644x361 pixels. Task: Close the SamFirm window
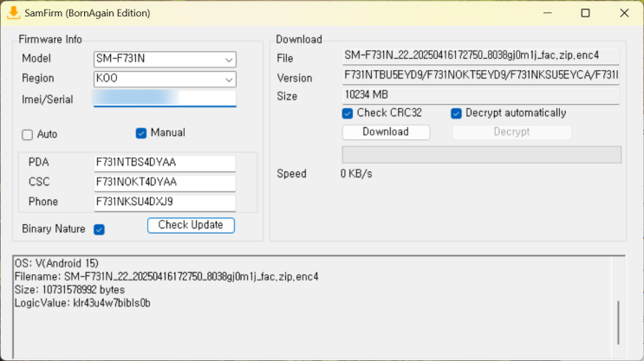[625, 13]
